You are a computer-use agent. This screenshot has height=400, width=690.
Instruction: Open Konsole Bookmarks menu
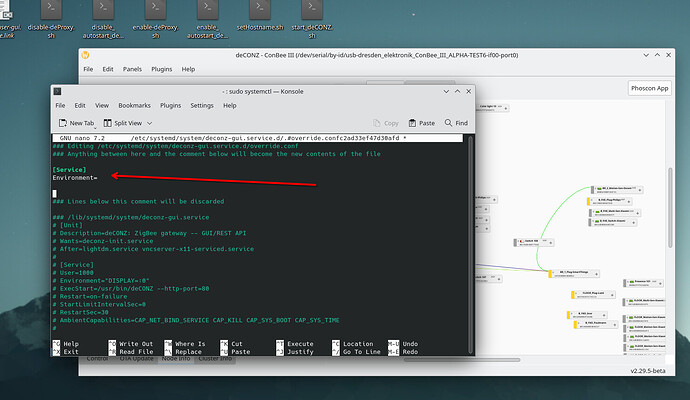pyautogui.click(x=134, y=106)
